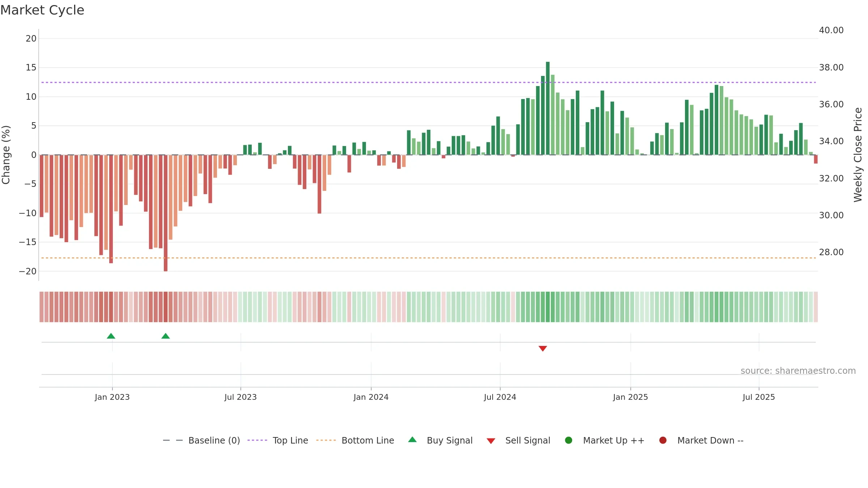Select the first buy signal marker near Jan 2023
Screen dimensions: 868x488
point(111,336)
